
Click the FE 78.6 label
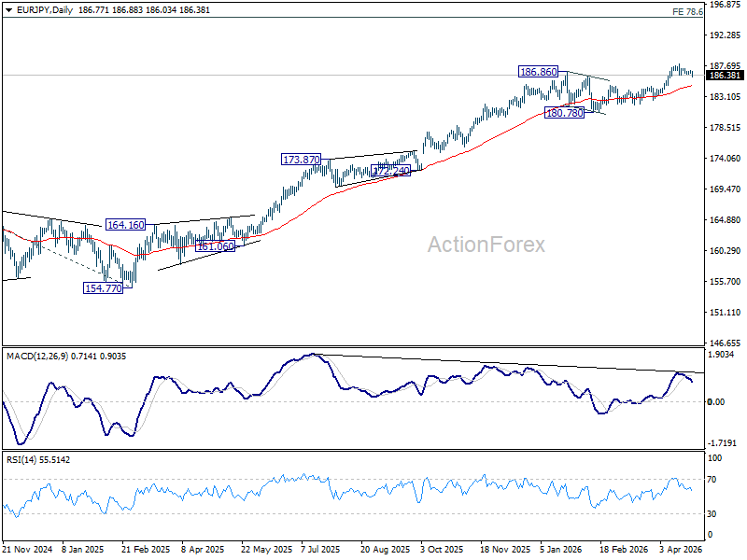687,12
